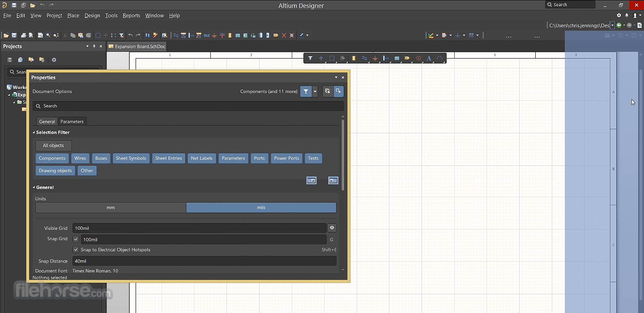
Task: Click the Cut scissors icon in main toolbar
Action: click(65, 35)
